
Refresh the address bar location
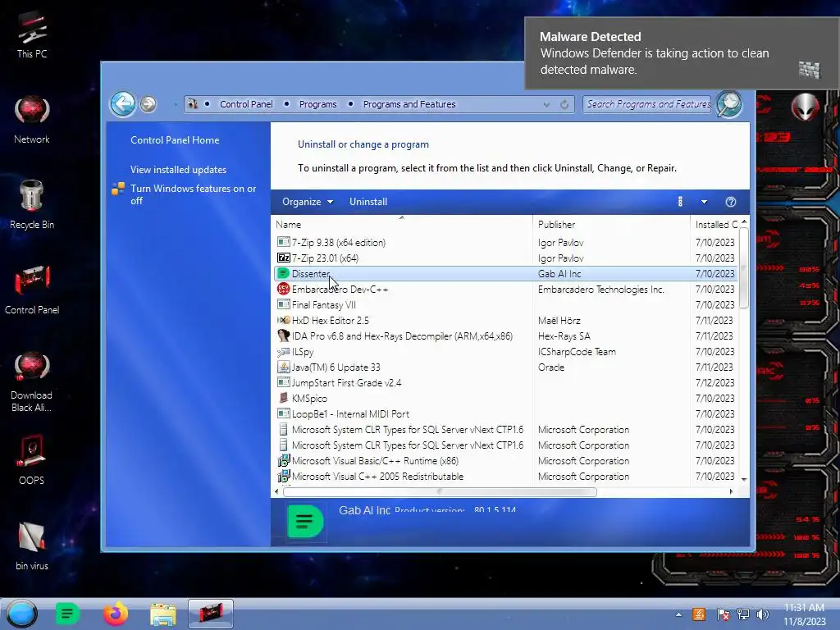click(x=564, y=104)
